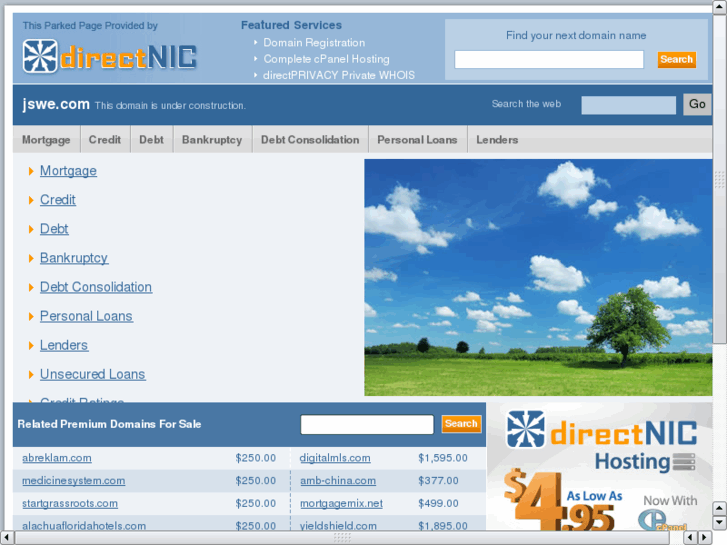Click the Search button for premium domains
The height and width of the screenshot is (545, 727).
tap(461, 423)
